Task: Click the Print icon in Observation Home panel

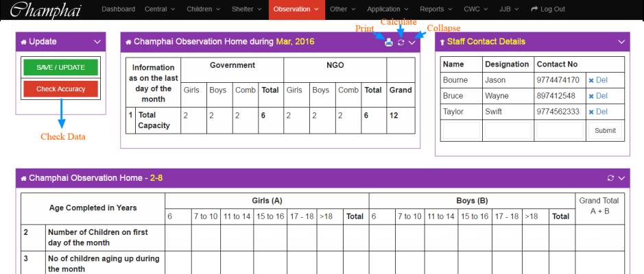Action: click(389, 42)
